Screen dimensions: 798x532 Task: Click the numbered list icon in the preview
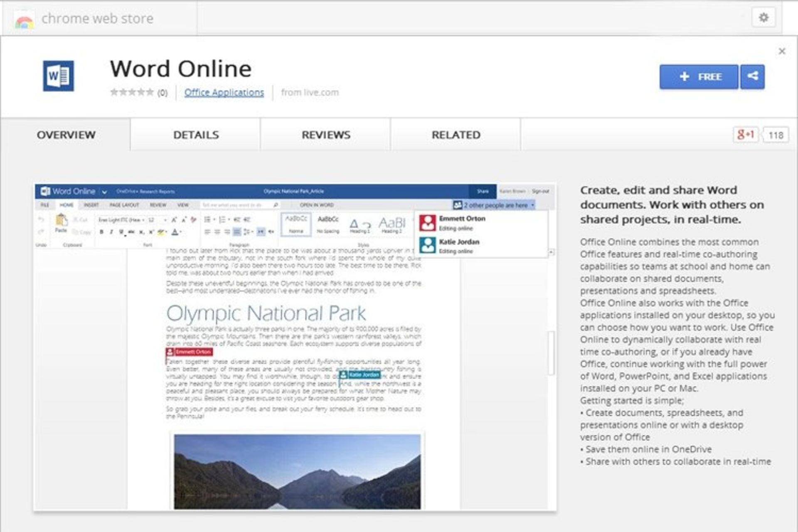point(222,219)
